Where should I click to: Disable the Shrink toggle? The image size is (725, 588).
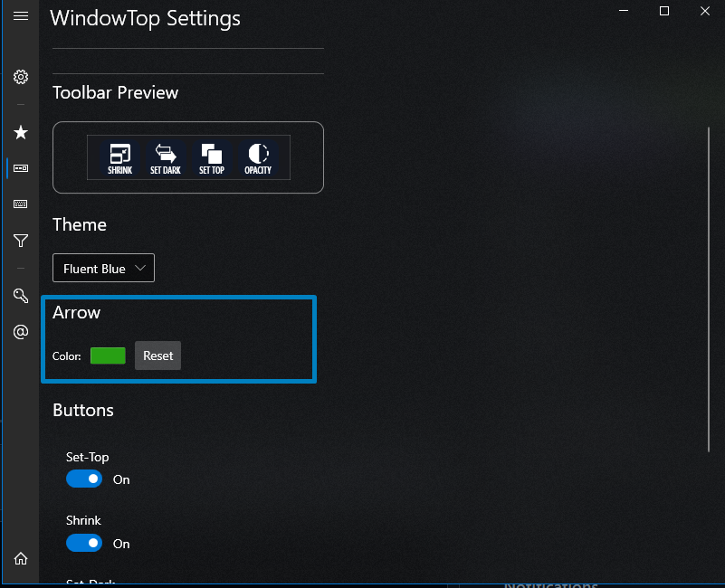(84, 542)
